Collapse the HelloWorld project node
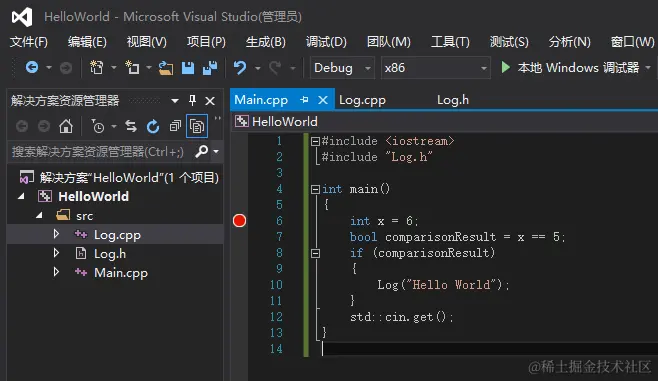This screenshot has height=381, width=658. click(21, 196)
